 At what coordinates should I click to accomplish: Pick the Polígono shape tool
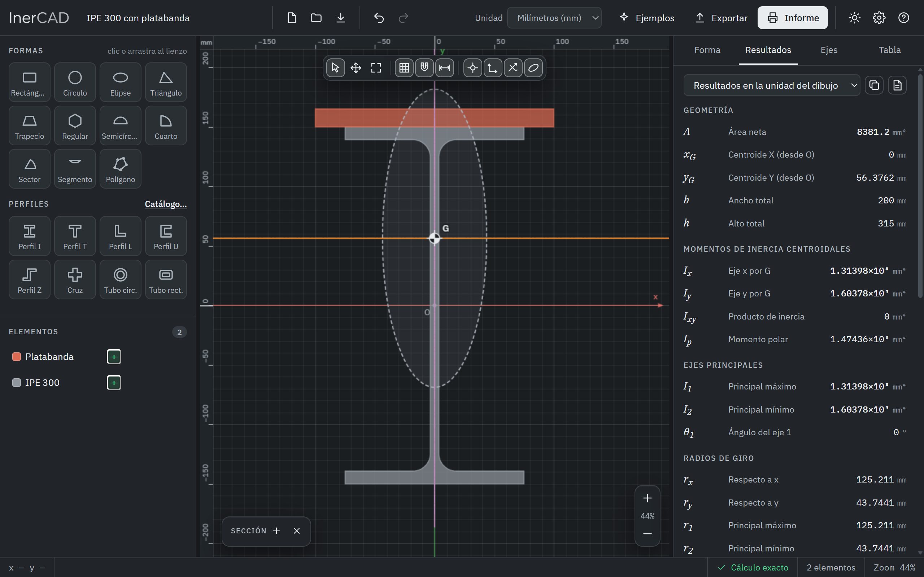[x=120, y=169]
